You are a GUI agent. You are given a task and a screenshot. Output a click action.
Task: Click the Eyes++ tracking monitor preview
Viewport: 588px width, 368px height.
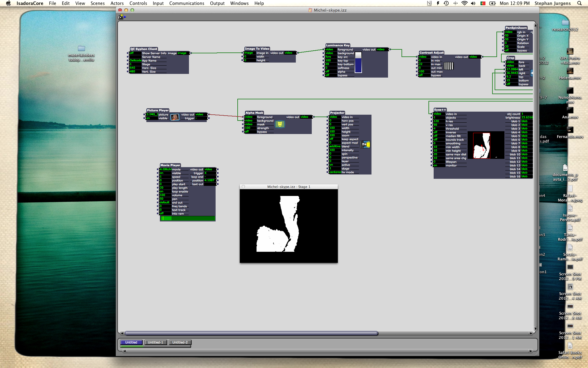[486, 145]
